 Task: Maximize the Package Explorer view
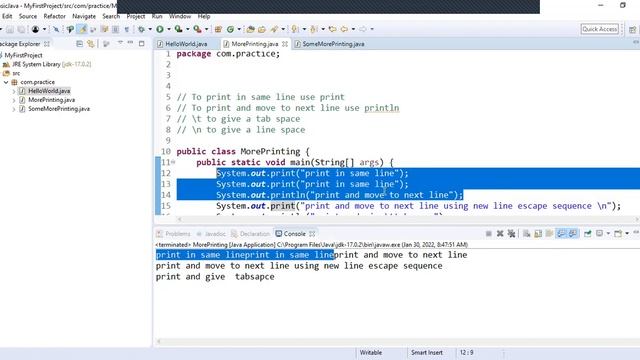tap(142, 43)
